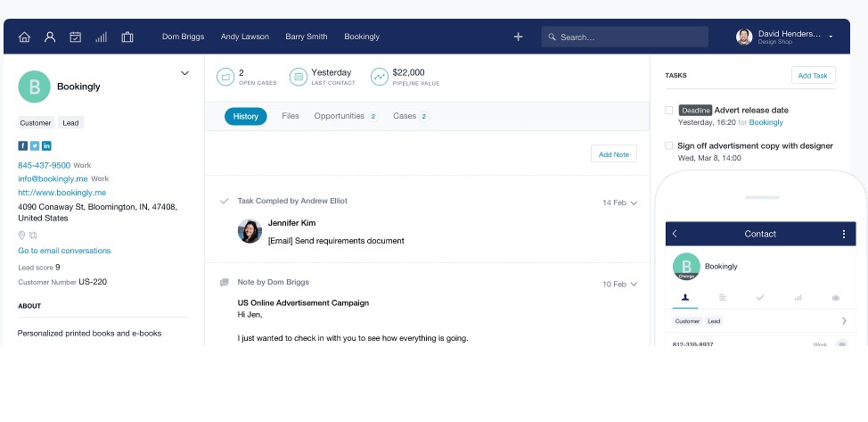Viewport: 868px width, 422px height.
Task: Click the plus add-new icon
Action: 518,37
